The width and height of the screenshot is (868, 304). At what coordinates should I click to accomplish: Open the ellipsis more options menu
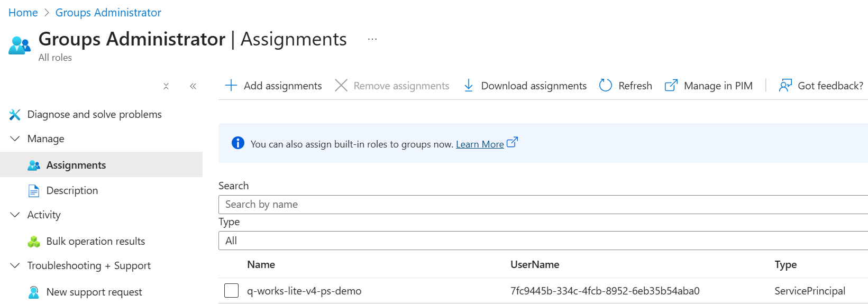coord(372,39)
